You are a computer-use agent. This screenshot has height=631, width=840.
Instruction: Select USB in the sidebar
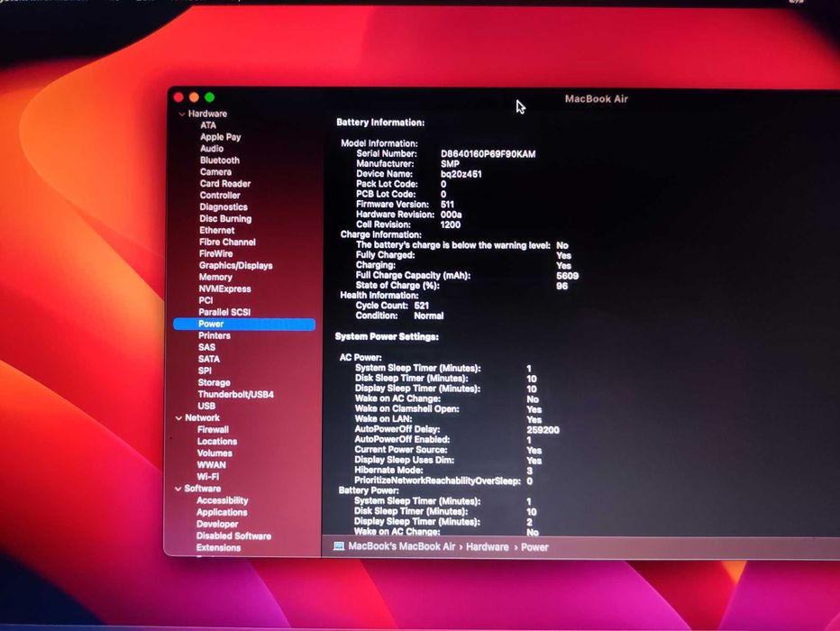point(206,407)
